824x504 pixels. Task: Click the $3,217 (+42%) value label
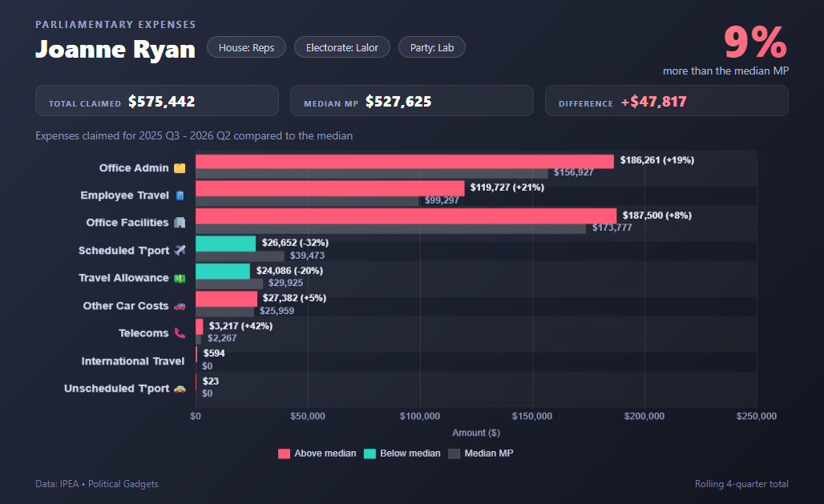click(240, 326)
